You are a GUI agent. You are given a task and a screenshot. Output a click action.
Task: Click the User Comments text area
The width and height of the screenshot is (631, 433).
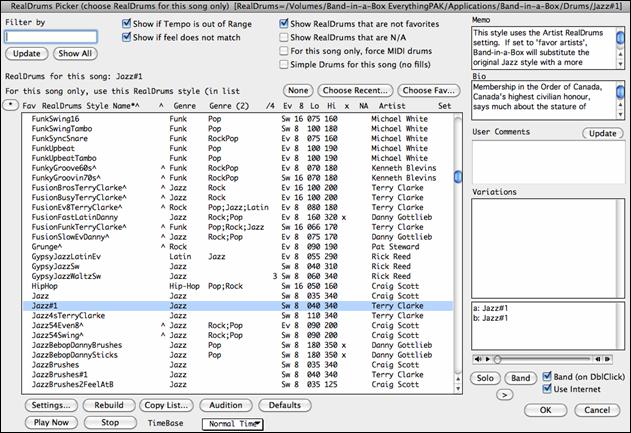[x=548, y=163]
